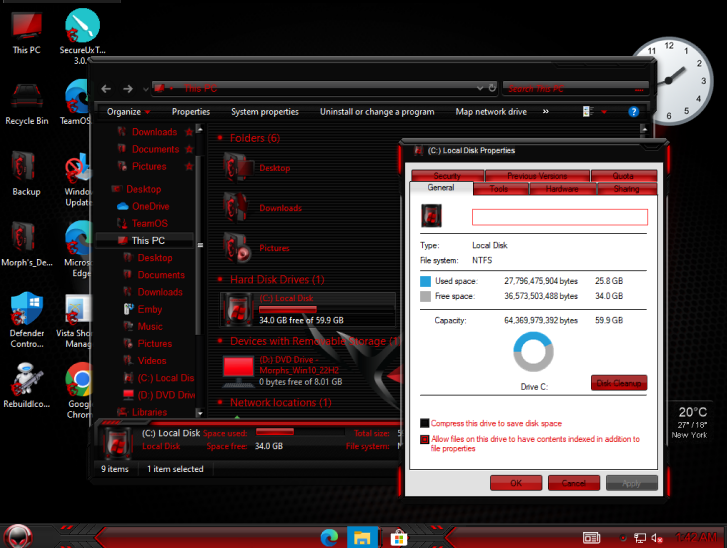The width and height of the screenshot is (727, 548).
Task: Click the volume muted tray icon
Action: point(657,538)
